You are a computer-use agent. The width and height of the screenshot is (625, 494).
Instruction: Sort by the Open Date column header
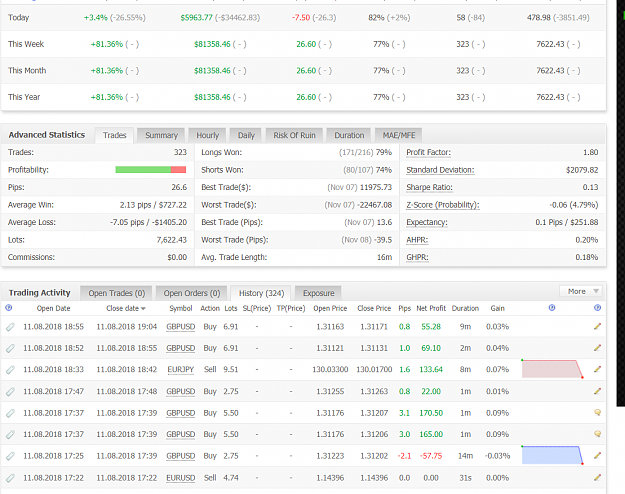(x=53, y=309)
